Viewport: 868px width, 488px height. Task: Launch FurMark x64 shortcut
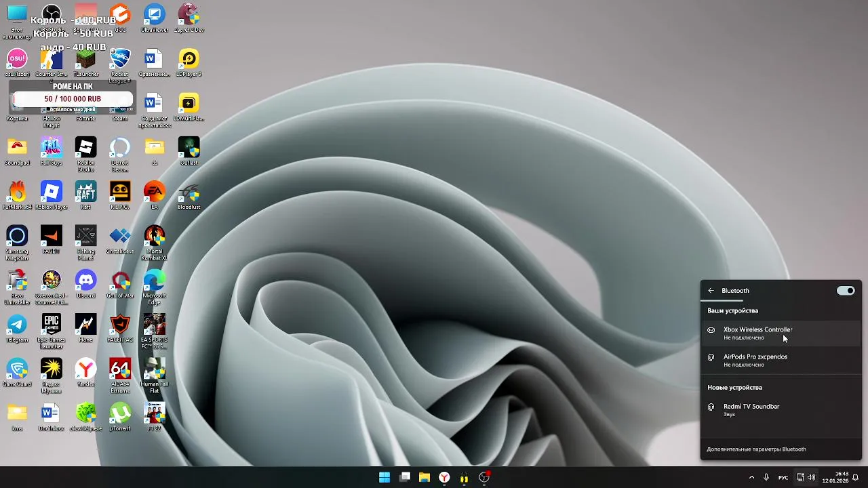coord(17,195)
